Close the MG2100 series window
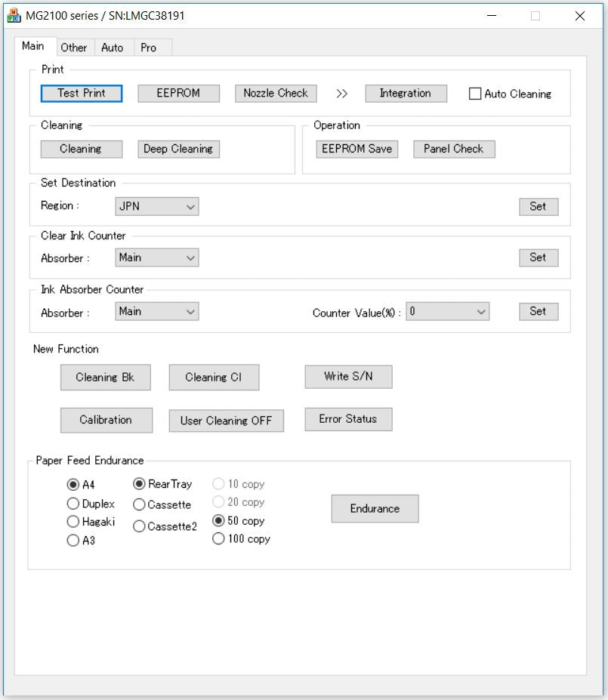 click(580, 16)
